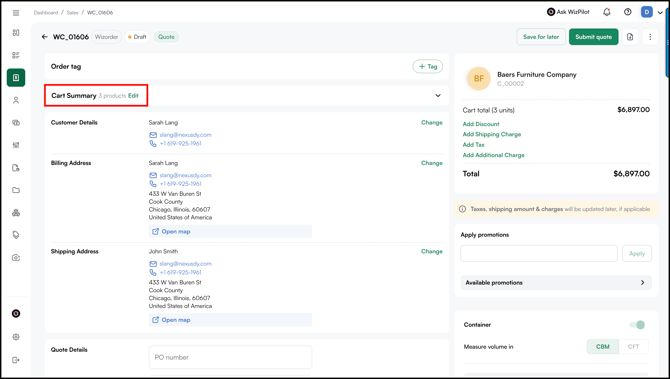Click the Baers Furniture Company name
Viewport: 670px width, 379px height.
coord(537,74)
